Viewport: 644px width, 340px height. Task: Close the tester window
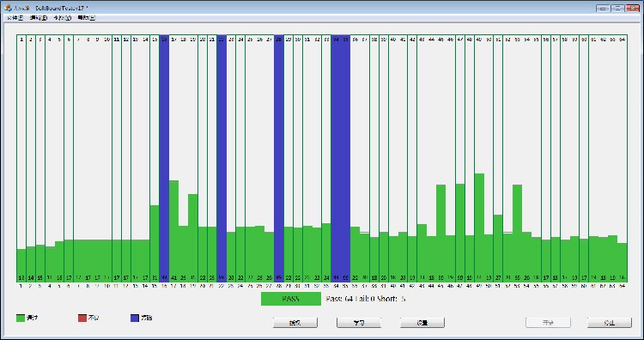pos(632,8)
